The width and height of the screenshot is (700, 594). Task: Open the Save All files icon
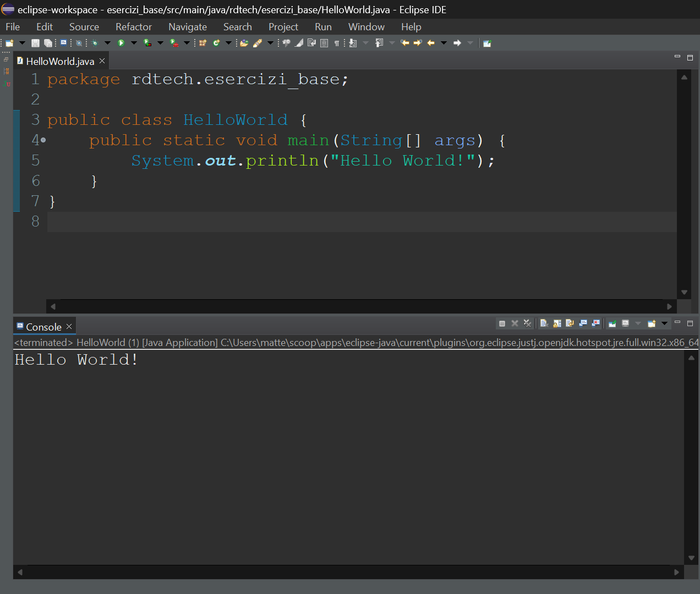click(x=48, y=42)
